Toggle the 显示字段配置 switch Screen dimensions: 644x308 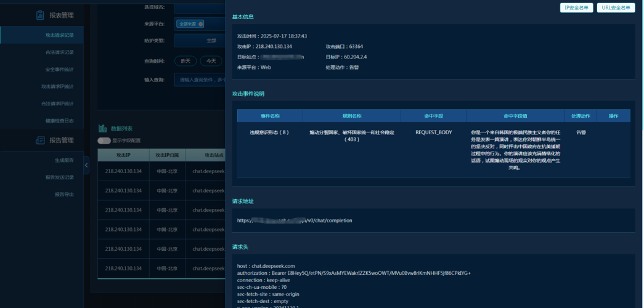[x=104, y=140]
